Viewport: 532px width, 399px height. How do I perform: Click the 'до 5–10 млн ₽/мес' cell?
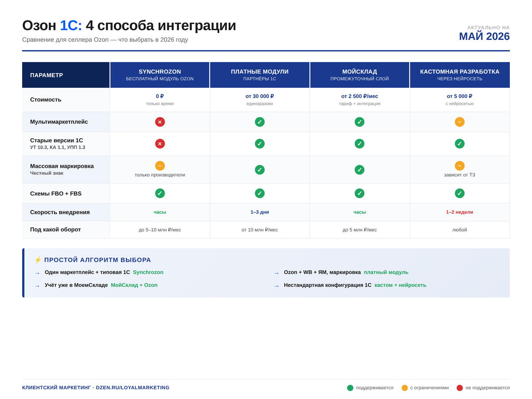coord(160,230)
